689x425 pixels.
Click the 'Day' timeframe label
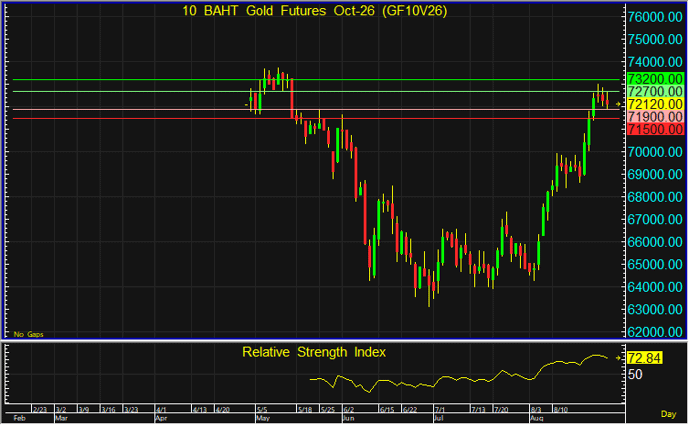click(668, 414)
